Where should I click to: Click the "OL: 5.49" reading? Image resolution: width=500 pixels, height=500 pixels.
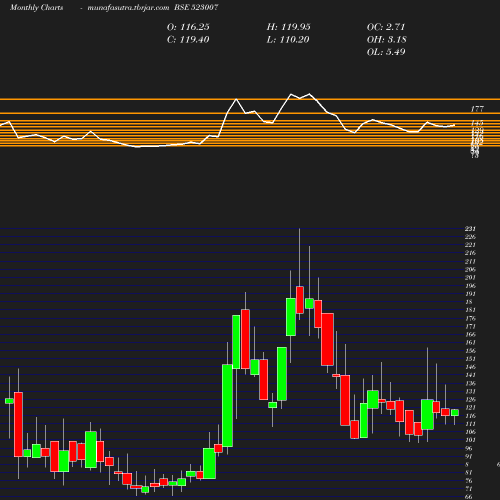[x=386, y=52]
